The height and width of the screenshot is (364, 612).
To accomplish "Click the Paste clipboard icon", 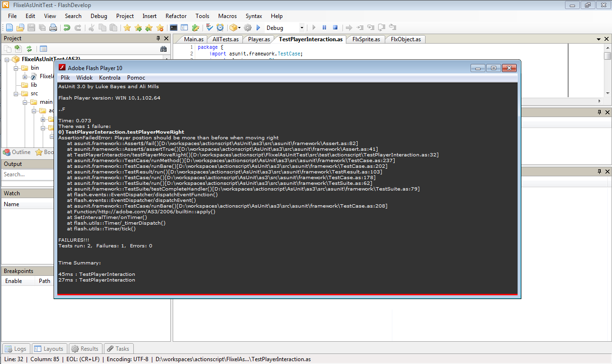I will click(113, 28).
